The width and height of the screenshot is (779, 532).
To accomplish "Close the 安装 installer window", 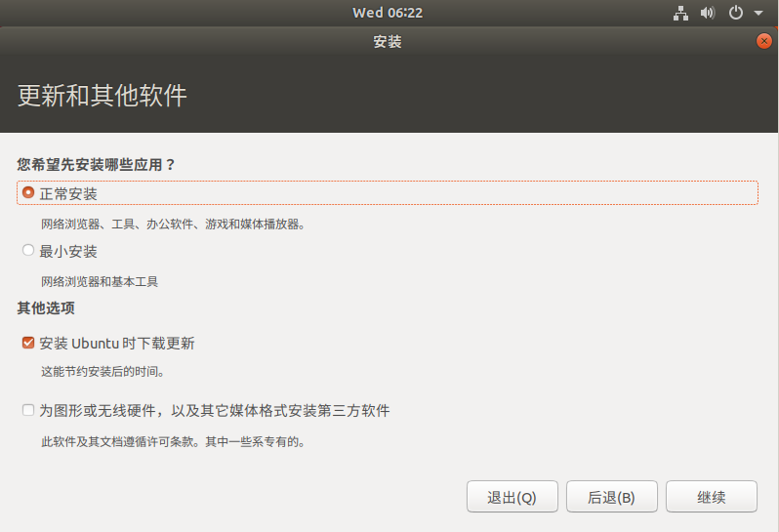I will 763,41.
